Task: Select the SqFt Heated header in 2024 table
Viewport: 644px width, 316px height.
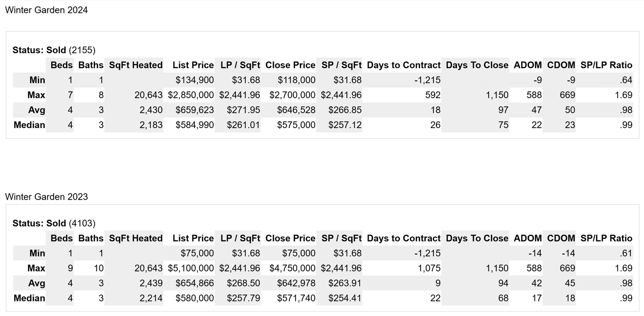Action: 136,65
